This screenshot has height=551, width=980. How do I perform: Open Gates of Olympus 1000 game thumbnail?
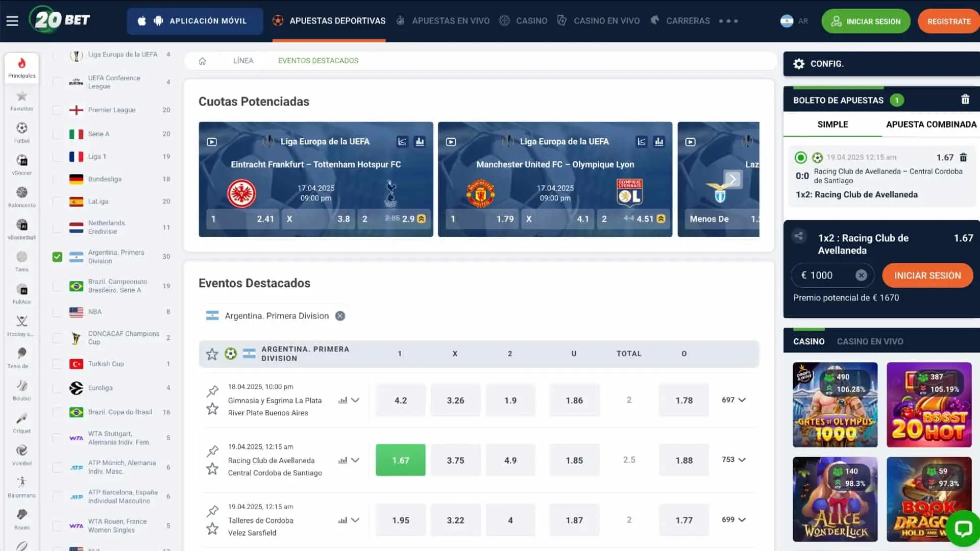tap(835, 405)
